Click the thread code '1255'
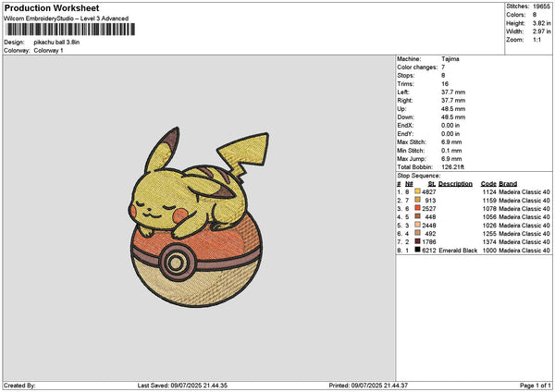The width and height of the screenshot is (555, 392). click(x=489, y=234)
